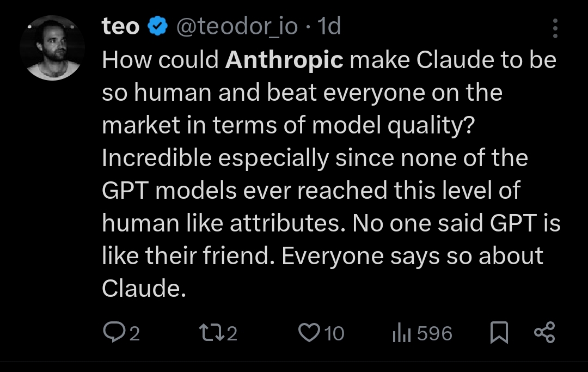Like the post with the heart icon
The image size is (588, 372).
point(309,333)
